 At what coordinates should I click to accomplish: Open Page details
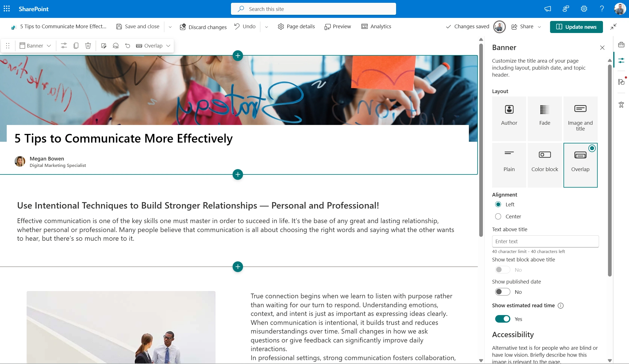point(296,26)
